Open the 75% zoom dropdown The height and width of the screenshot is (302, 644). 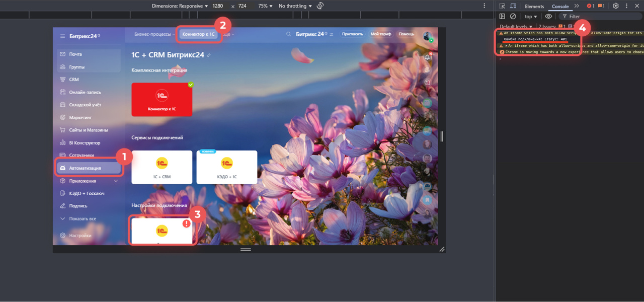click(x=265, y=6)
